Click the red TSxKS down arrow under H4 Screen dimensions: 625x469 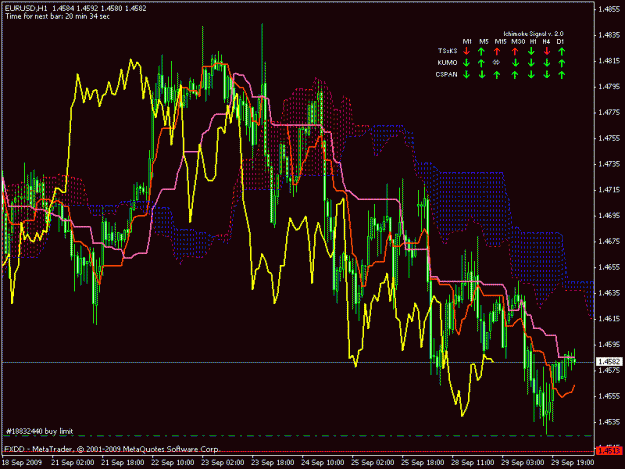pyautogui.click(x=547, y=51)
